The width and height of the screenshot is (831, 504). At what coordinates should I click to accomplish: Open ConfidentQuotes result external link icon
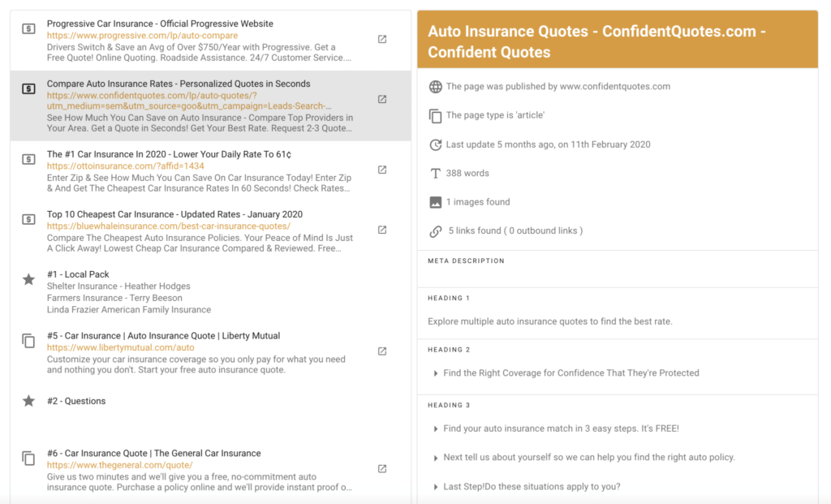pos(382,99)
